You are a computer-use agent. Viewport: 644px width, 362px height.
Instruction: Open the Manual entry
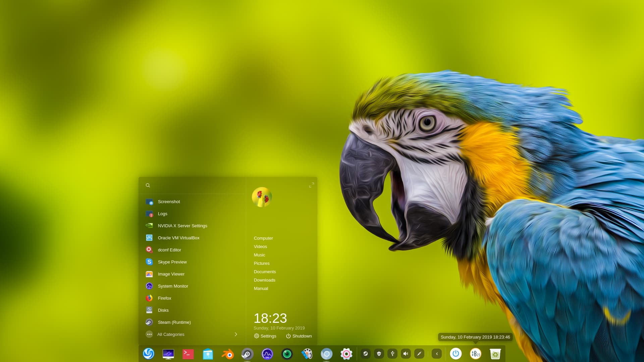[x=261, y=288]
